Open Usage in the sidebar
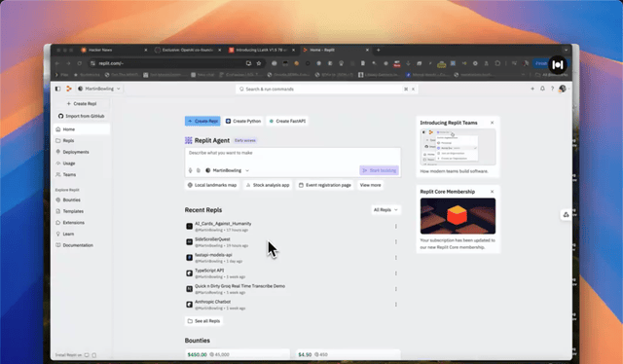 (x=82, y=164)
